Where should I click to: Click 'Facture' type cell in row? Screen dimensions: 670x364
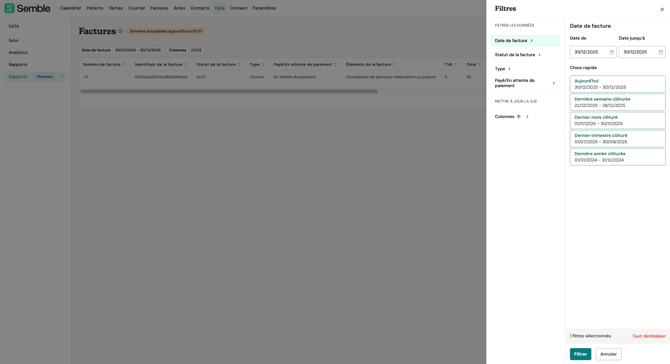(x=256, y=77)
